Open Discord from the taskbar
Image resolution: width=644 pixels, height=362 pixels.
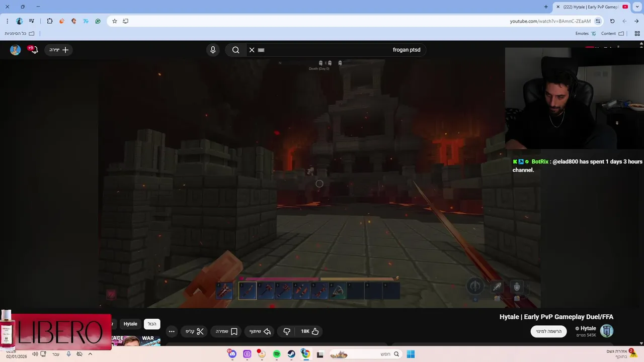click(232, 354)
